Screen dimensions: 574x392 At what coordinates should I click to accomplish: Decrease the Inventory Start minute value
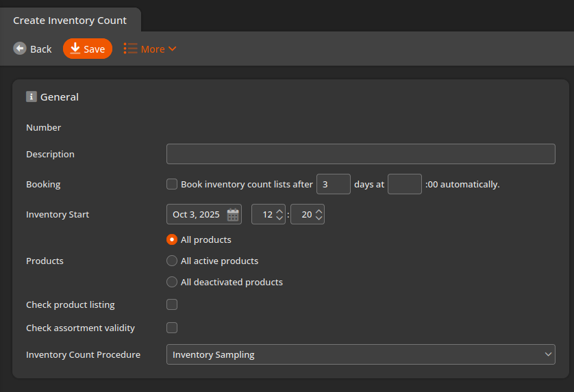(319, 218)
